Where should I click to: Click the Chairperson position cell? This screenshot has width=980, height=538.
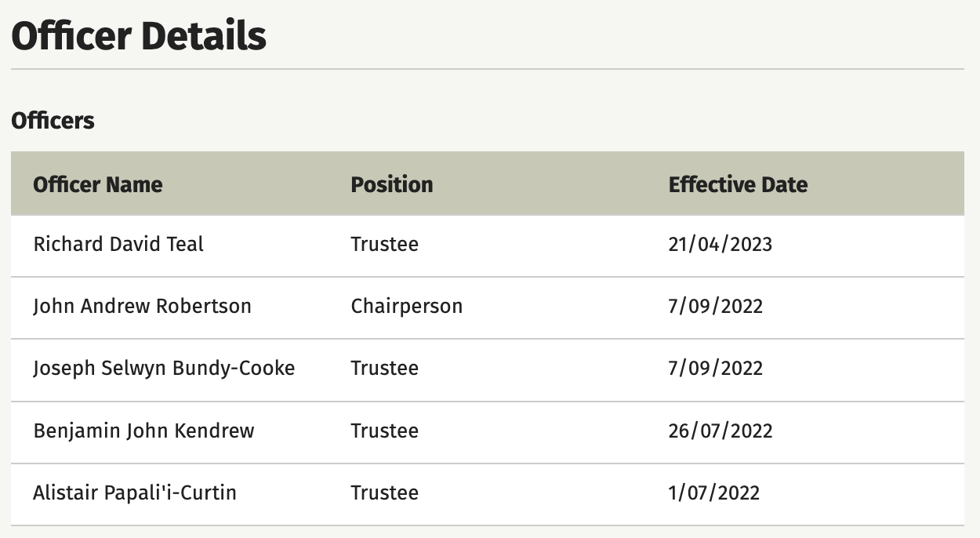(407, 306)
